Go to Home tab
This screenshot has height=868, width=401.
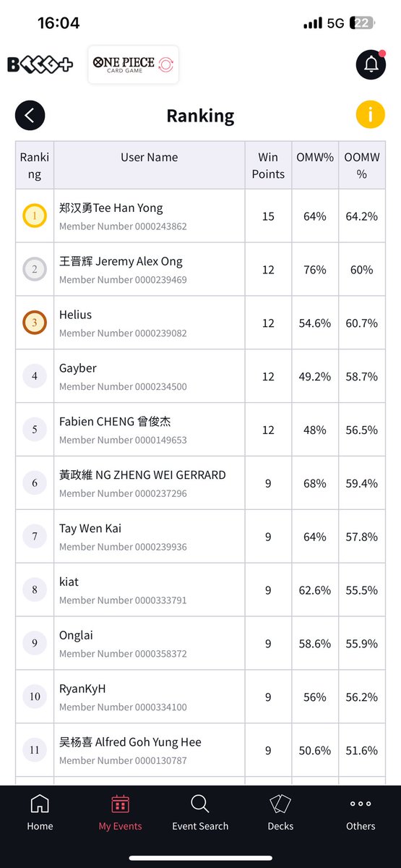tap(40, 813)
